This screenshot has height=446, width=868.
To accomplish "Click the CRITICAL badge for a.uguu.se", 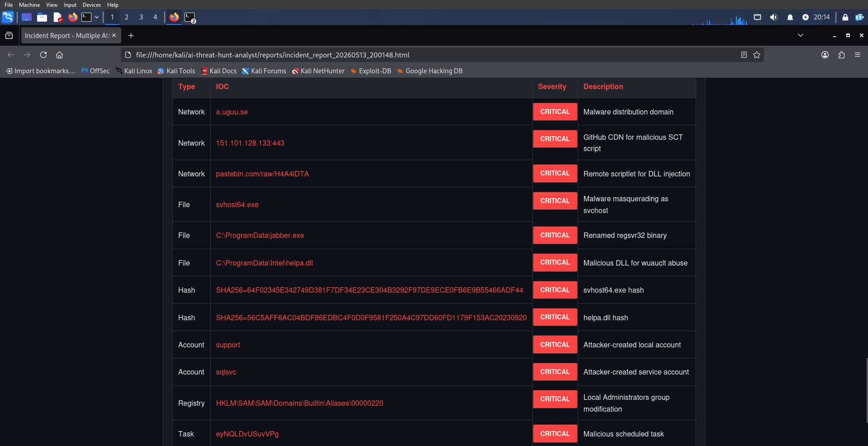I will (x=555, y=112).
